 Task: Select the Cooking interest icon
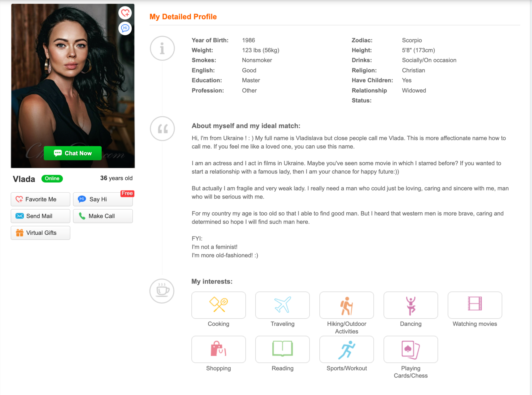point(218,305)
